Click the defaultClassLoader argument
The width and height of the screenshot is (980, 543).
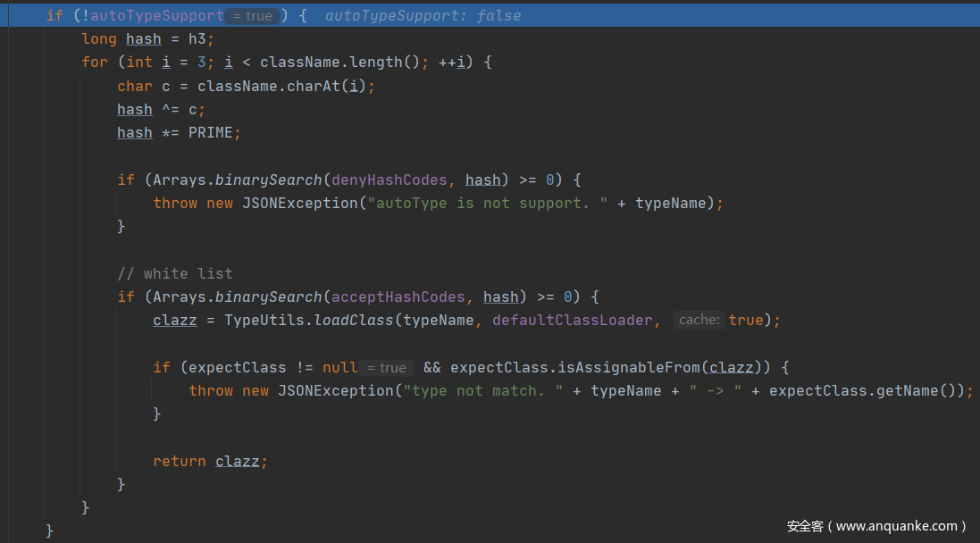tap(572, 321)
